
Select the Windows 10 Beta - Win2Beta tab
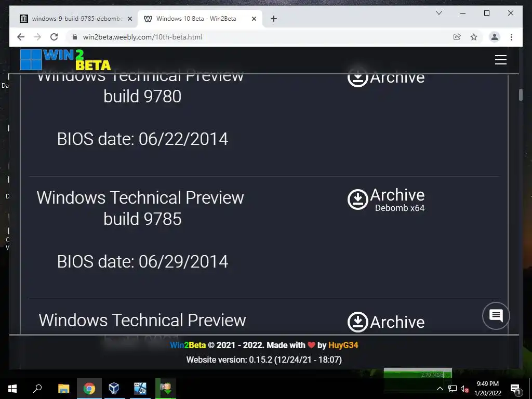[x=199, y=19]
